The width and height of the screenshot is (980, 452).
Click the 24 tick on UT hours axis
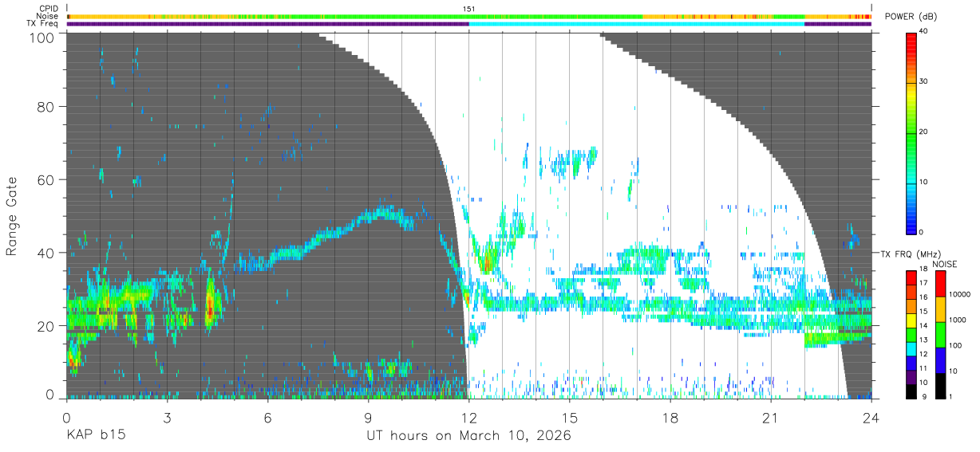[x=871, y=417]
